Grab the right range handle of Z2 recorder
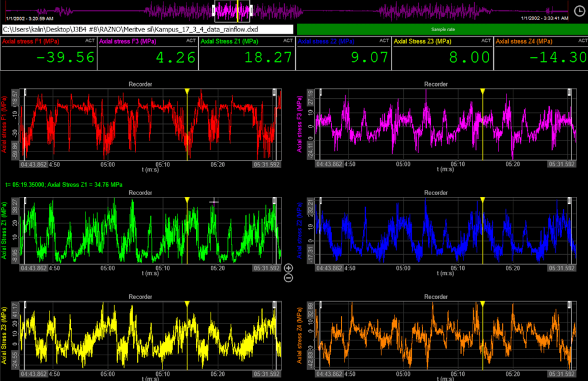This screenshot has width=588, height=381. (570, 201)
